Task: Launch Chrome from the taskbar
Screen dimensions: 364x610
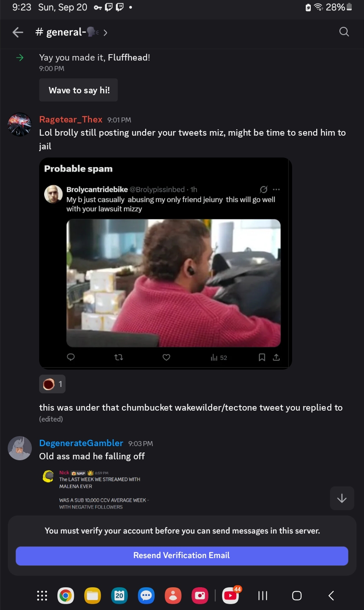Action: click(66, 595)
